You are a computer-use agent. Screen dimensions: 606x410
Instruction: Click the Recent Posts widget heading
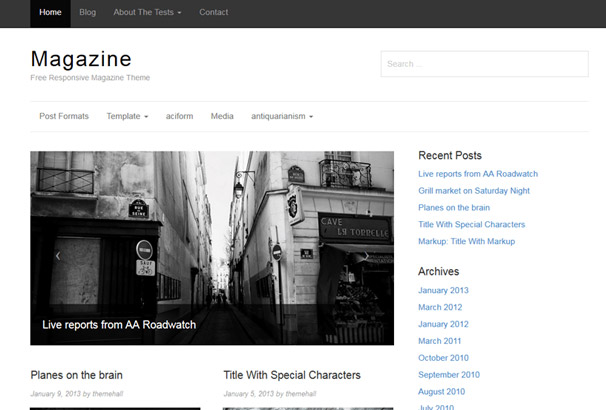click(450, 155)
